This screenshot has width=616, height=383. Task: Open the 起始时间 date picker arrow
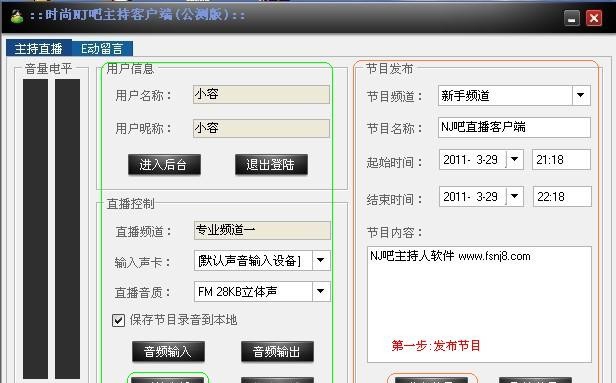pos(514,159)
